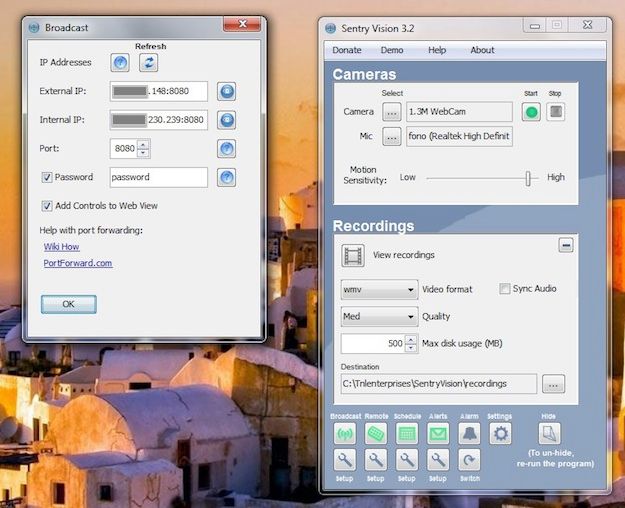625x508 pixels.
Task: Open the Donate menu
Action: (x=347, y=50)
